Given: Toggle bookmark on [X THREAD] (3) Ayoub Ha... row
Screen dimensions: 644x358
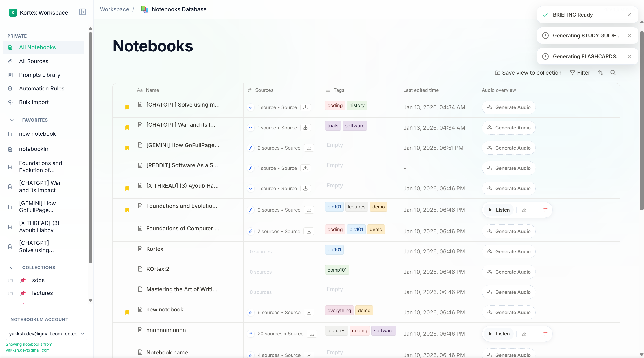Looking at the screenshot, I should 127,188.
